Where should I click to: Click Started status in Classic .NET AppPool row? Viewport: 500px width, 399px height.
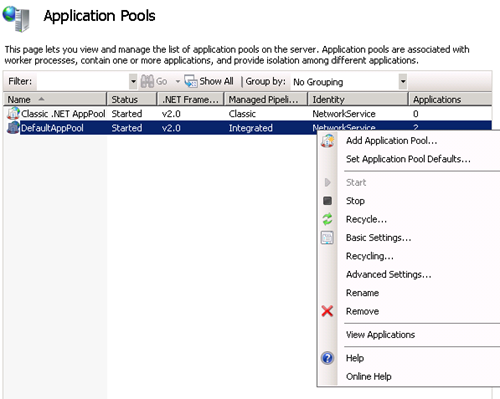pos(127,114)
